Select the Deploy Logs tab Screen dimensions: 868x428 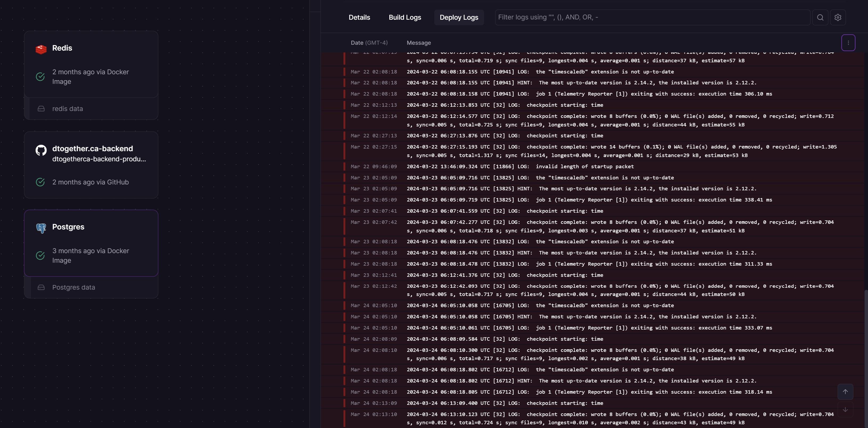tap(458, 18)
